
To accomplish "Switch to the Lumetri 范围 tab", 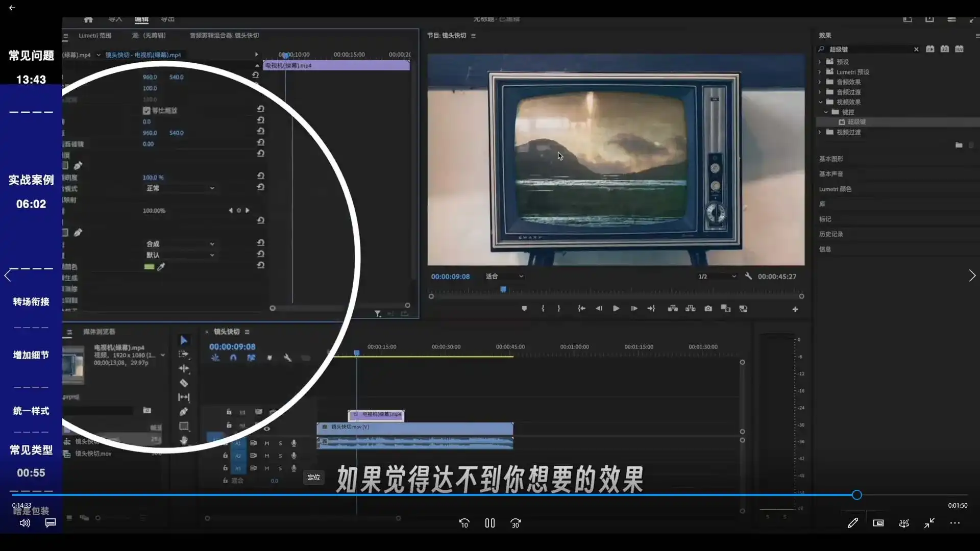I will tap(95, 35).
